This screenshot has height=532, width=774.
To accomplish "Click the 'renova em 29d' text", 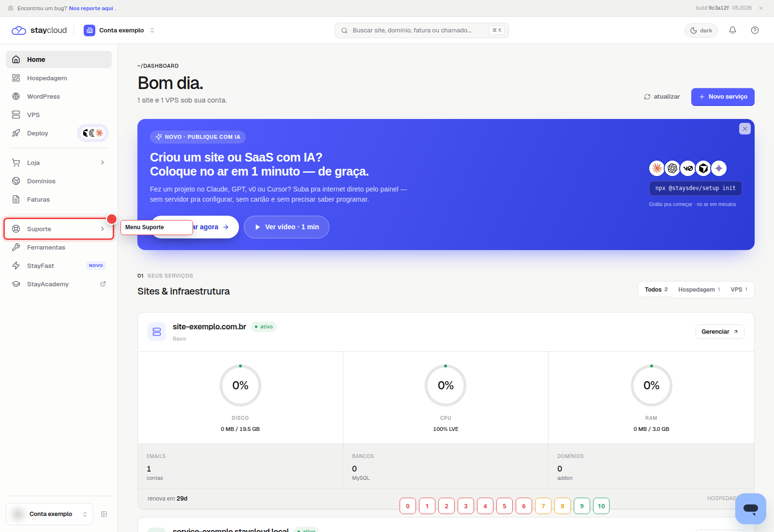I will pos(167,499).
